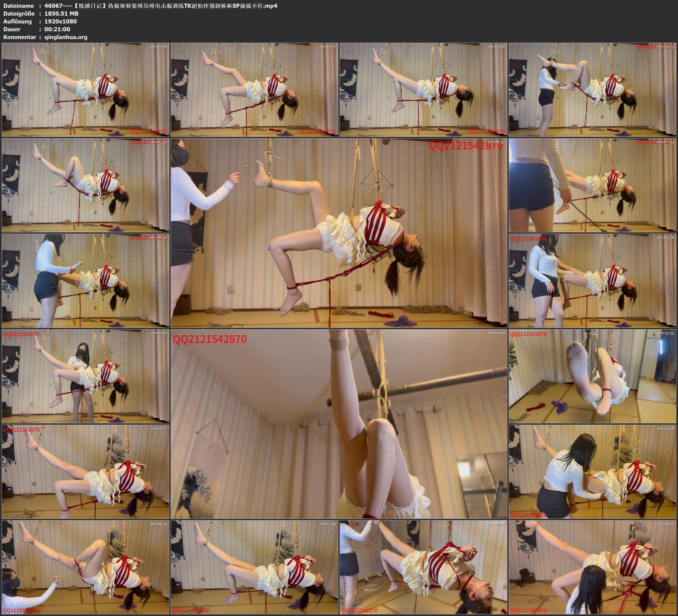This screenshot has height=616, width=678.
Task: Open the frame at 00:17:41
Action: [254, 567]
